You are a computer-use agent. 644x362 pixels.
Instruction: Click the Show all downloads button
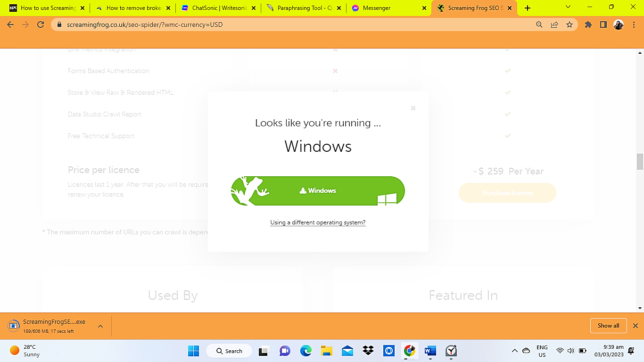pyautogui.click(x=608, y=326)
